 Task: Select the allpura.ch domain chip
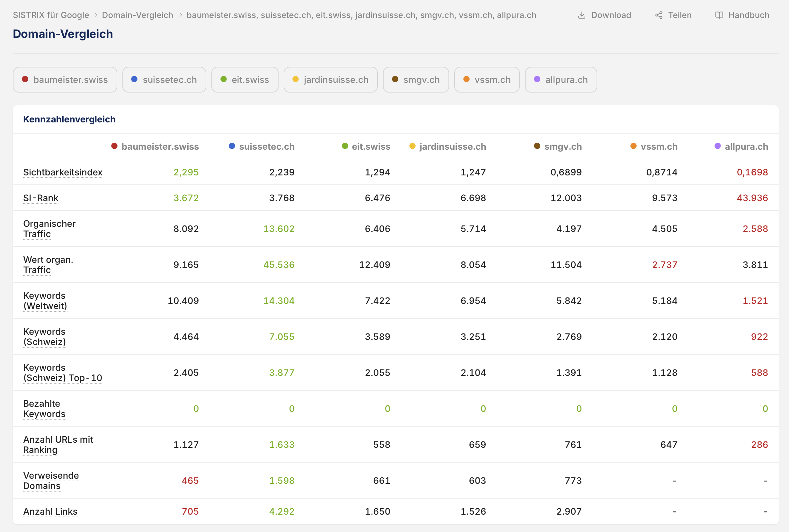tap(561, 80)
